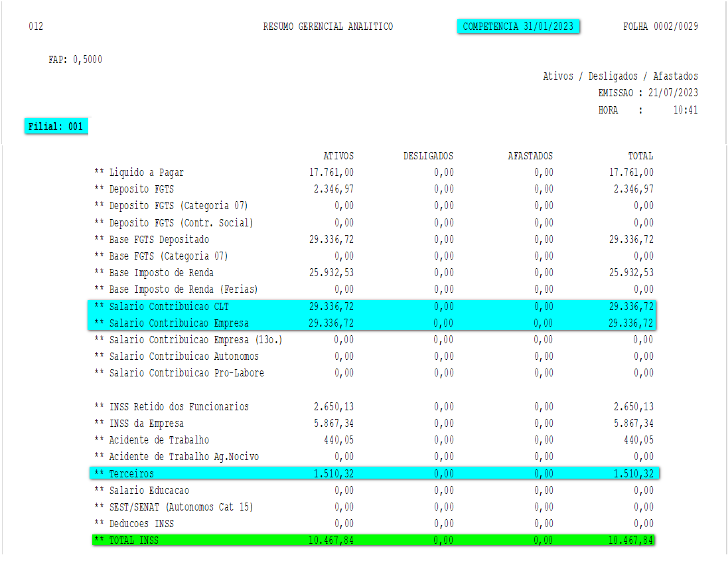
Task: Select the Salario Contribuicao Autonomos label
Action: (177, 357)
